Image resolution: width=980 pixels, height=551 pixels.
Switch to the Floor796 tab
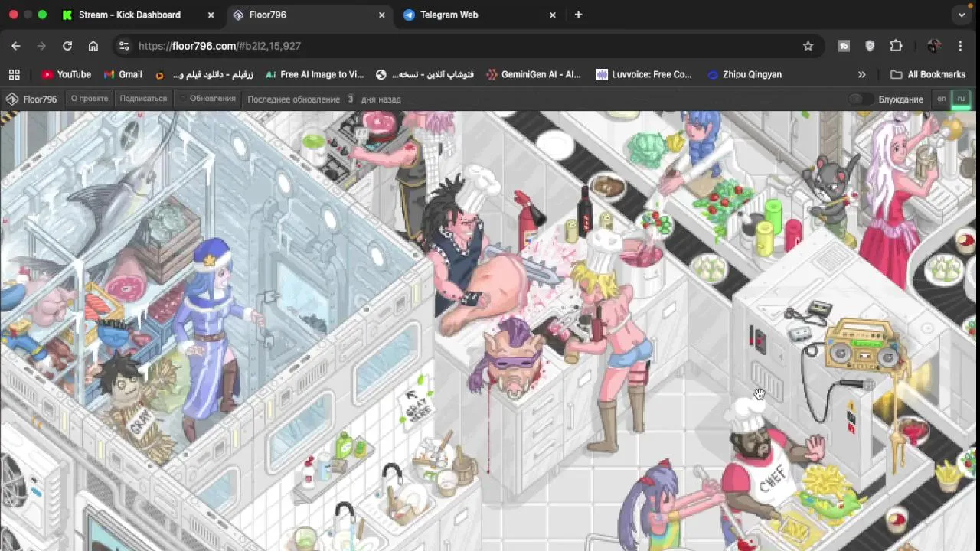(311, 15)
